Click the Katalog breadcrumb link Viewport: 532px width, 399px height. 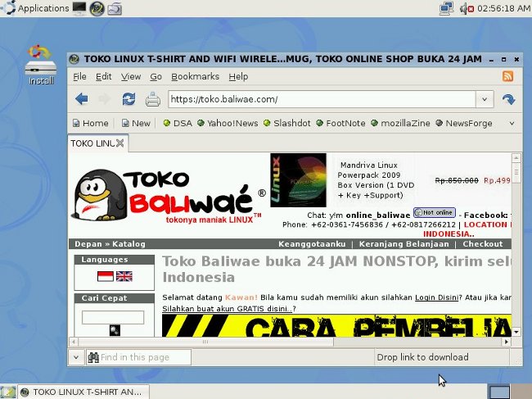pyautogui.click(x=128, y=244)
